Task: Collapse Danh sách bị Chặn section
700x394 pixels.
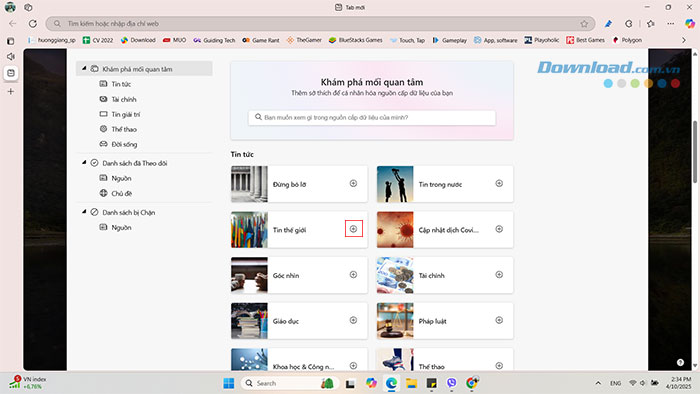Action: click(84, 212)
